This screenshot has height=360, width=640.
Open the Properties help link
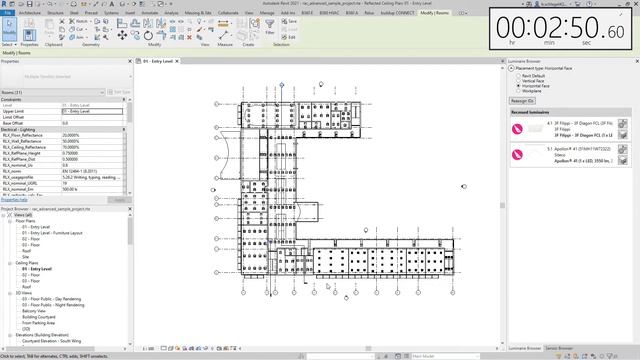pyautogui.click(x=14, y=200)
